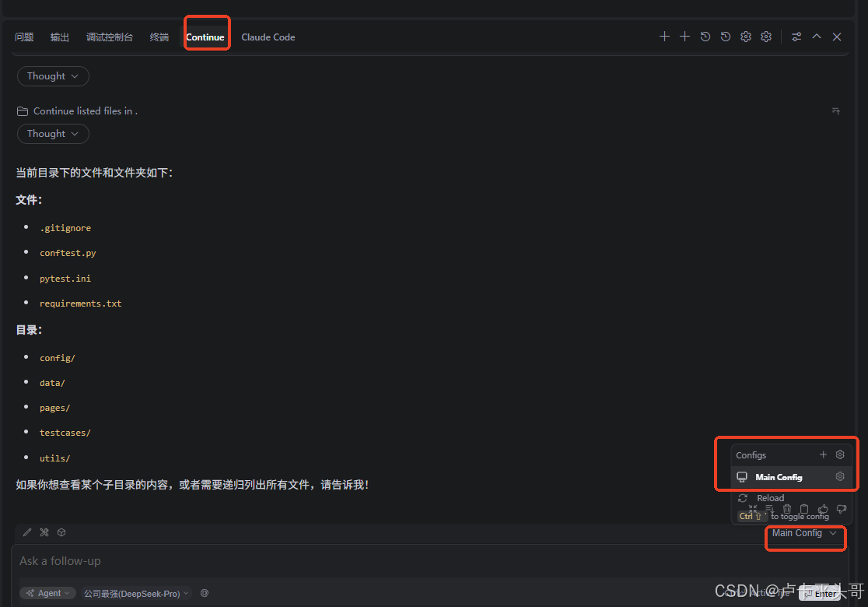
Task: Copy the response with the clipboard icon
Action: coord(804,508)
